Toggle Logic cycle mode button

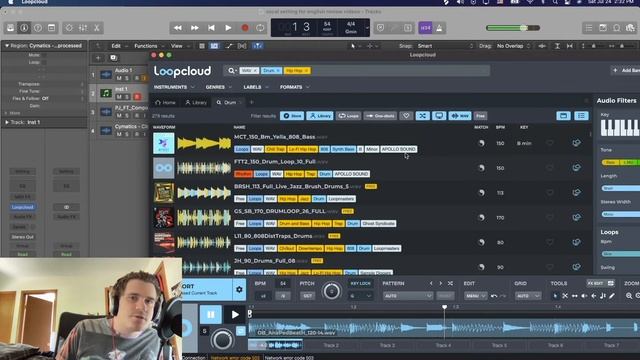(260, 28)
